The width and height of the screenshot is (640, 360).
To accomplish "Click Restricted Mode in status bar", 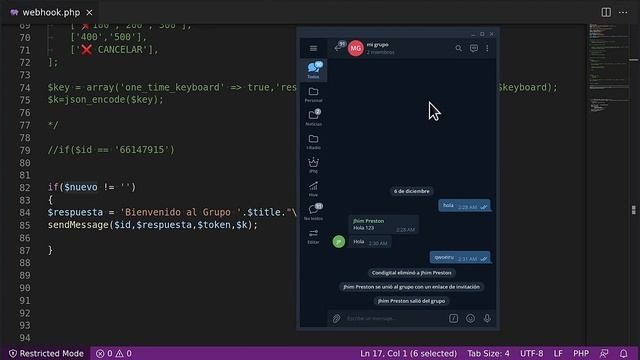I will (46, 353).
